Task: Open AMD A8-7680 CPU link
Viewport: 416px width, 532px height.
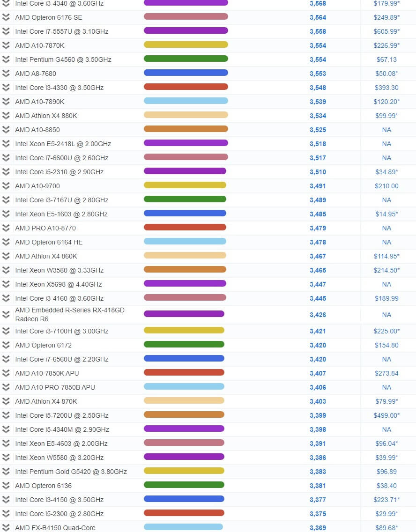Action: [x=36, y=74]
